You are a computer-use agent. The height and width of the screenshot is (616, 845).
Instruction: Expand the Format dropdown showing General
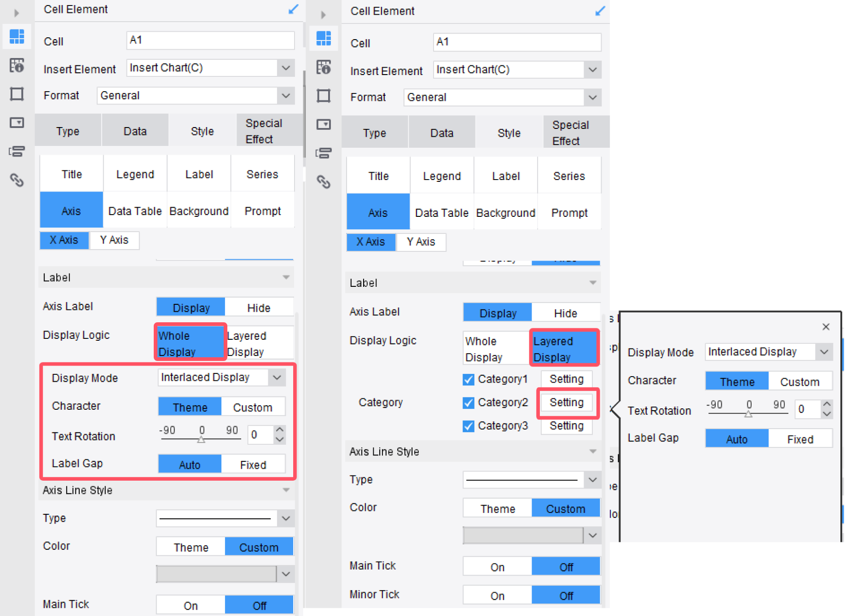point(286,95)
